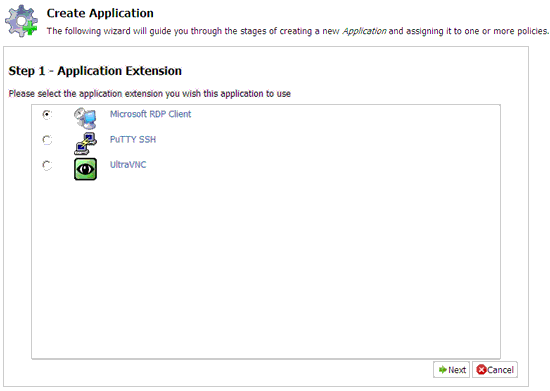Open the PuTTY SSH link

[133, 140]
